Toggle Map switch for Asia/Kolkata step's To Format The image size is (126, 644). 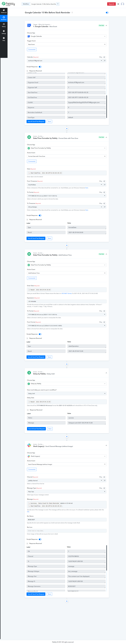pos(105,192)
